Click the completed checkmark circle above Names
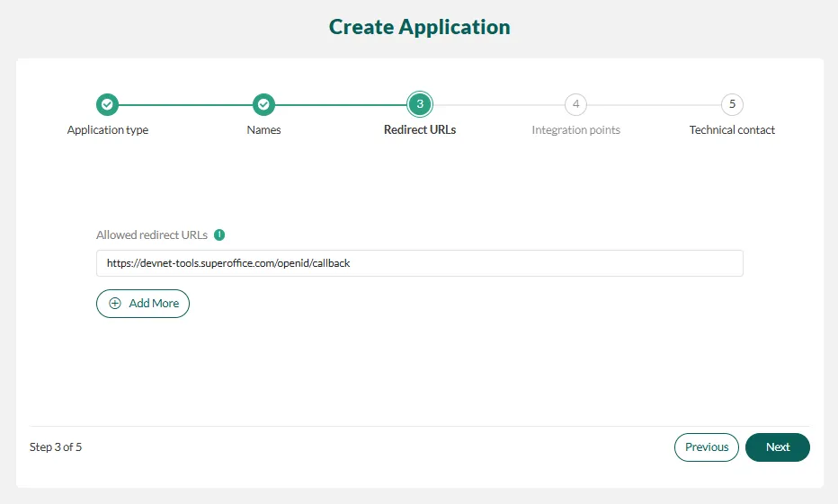The image size is (838, 504). click(x=263, y=105)
